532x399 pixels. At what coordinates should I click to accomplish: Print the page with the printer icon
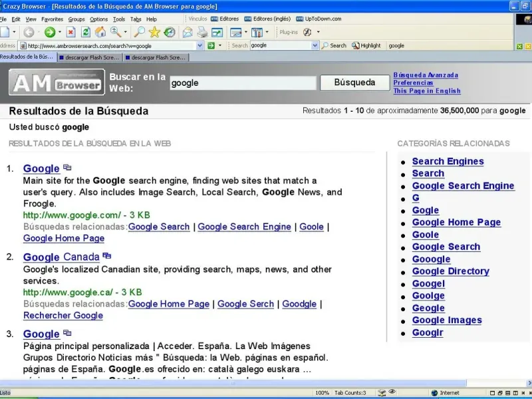[x=202, y=32]
